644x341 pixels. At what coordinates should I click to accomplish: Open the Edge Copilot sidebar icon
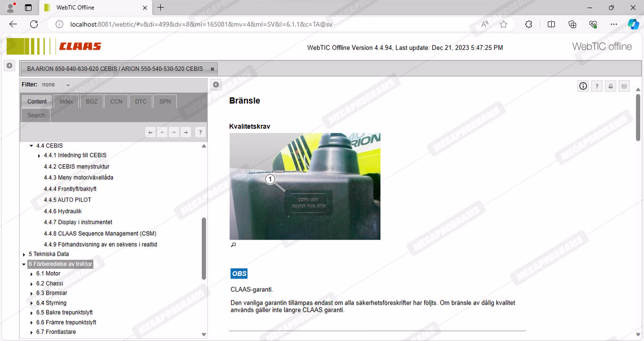point(633,24)
